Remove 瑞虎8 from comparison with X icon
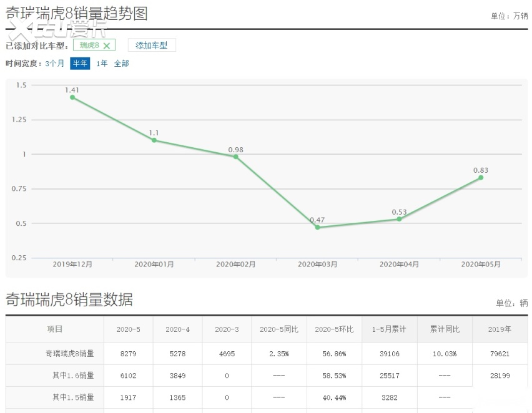This screenshot has width=532, height=413. click(107, 46)
